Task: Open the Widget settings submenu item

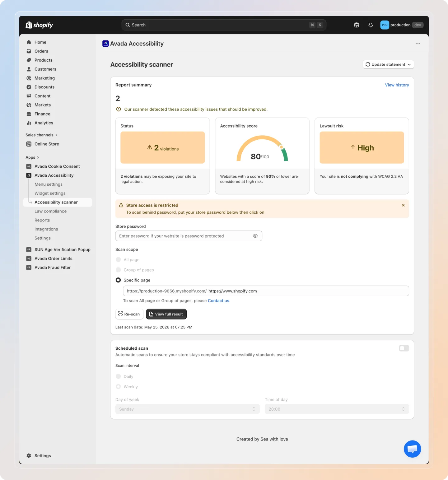Action: 50,193
